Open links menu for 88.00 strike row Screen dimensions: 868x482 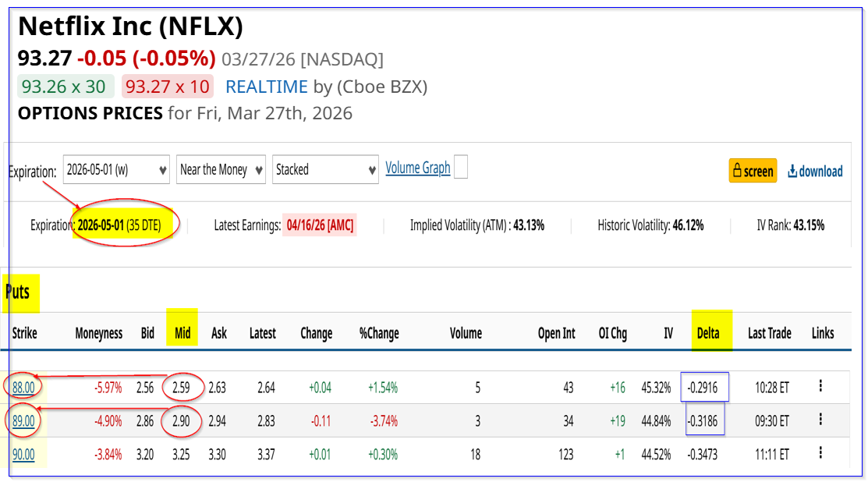[x=820, y=385]
